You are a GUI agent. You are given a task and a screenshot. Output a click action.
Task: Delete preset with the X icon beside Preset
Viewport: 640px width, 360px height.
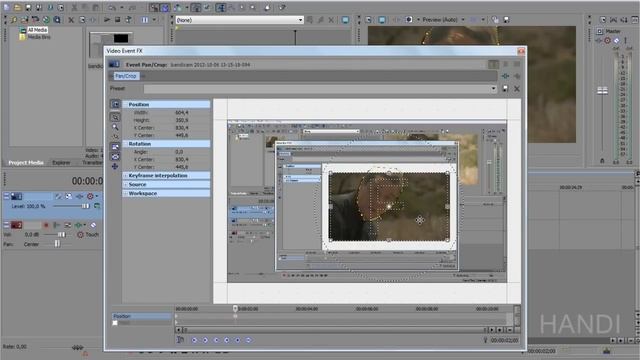[x=517, y=89]
